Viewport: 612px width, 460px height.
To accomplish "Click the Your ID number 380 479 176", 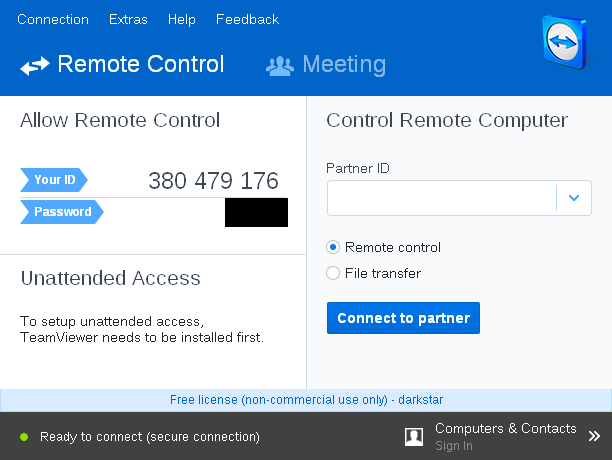I will (x=213, y=181).
